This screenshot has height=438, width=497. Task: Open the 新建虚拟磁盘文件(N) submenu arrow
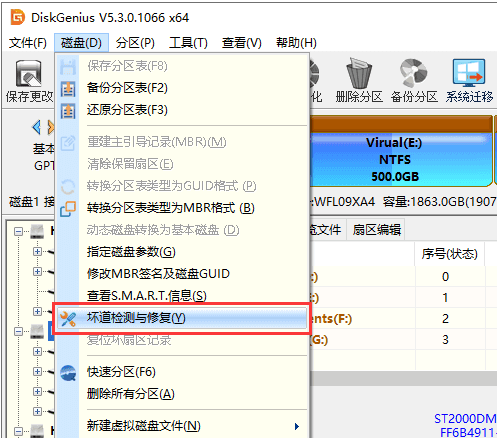[x=297, y=426]
